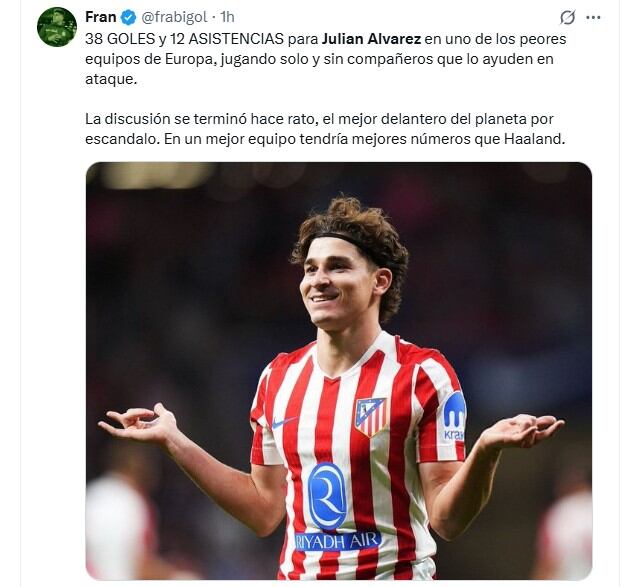Click the blue Kraken sleeve badge
This screenshot has height=587, width=642.
click(x=454, y=417)
